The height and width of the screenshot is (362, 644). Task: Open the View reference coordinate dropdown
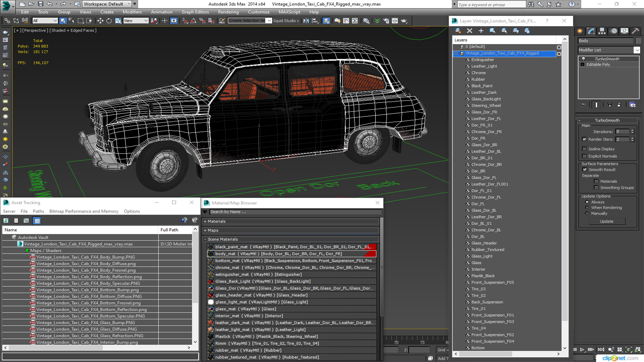coord(136,21)
